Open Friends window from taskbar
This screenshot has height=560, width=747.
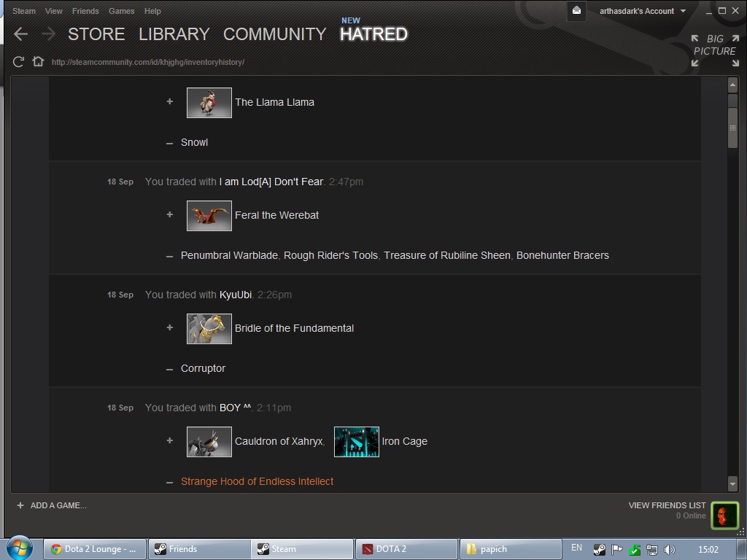pyautogui.click(x=199, y=549)
